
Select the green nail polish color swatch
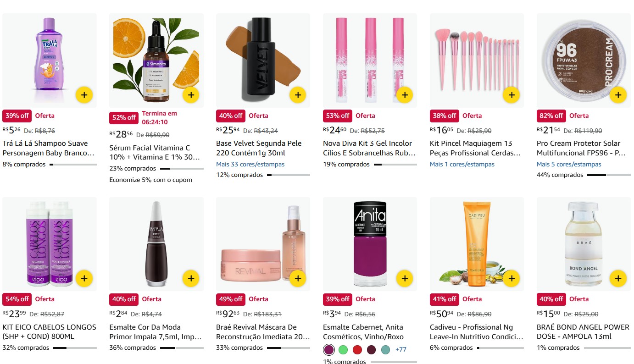[x=343, y=350]
